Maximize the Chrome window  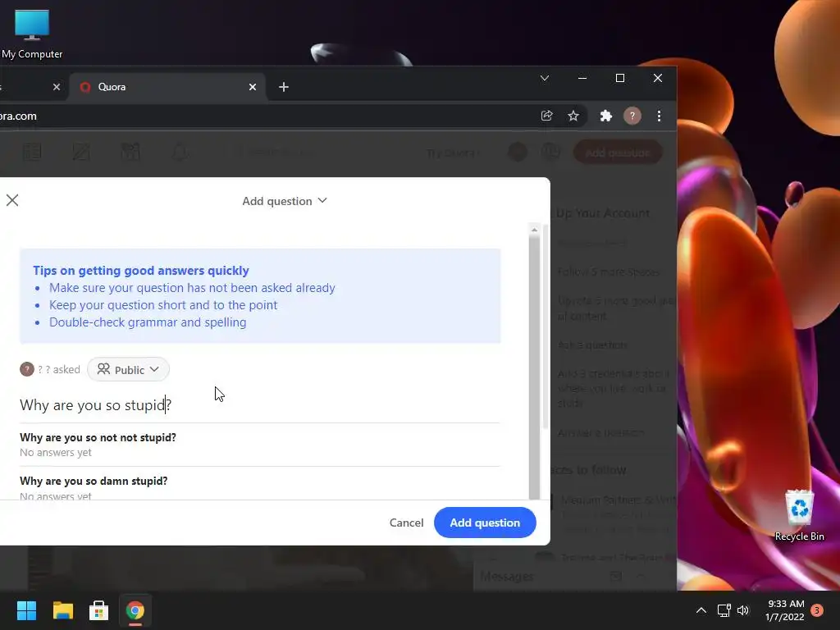[620, 78]
